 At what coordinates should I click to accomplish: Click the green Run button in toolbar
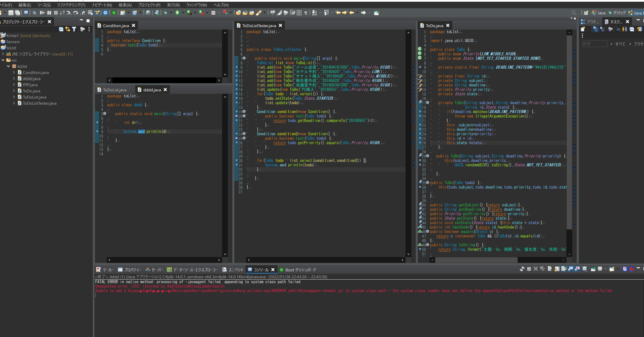[177, 13]
